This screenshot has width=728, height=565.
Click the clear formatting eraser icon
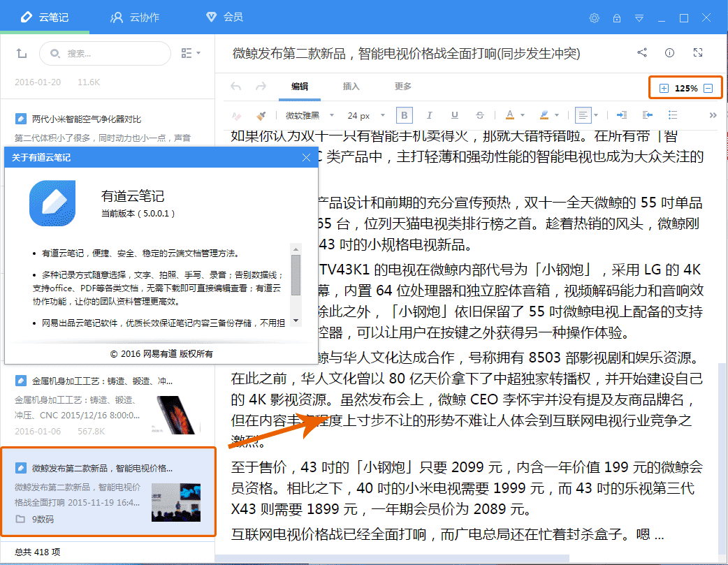click(x=237, y=116)
